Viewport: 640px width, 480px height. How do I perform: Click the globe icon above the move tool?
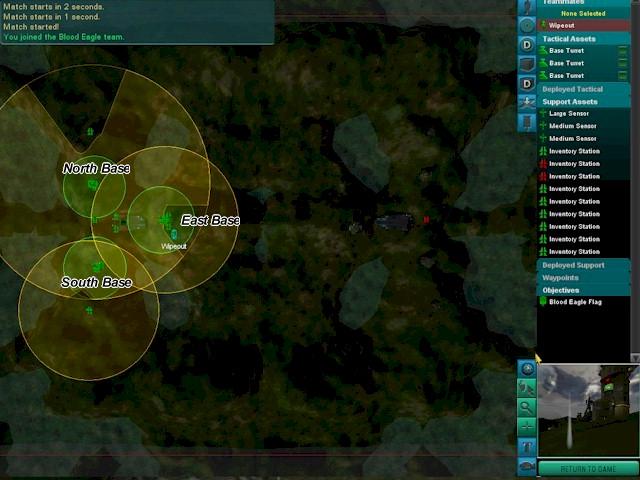[527, 369]
